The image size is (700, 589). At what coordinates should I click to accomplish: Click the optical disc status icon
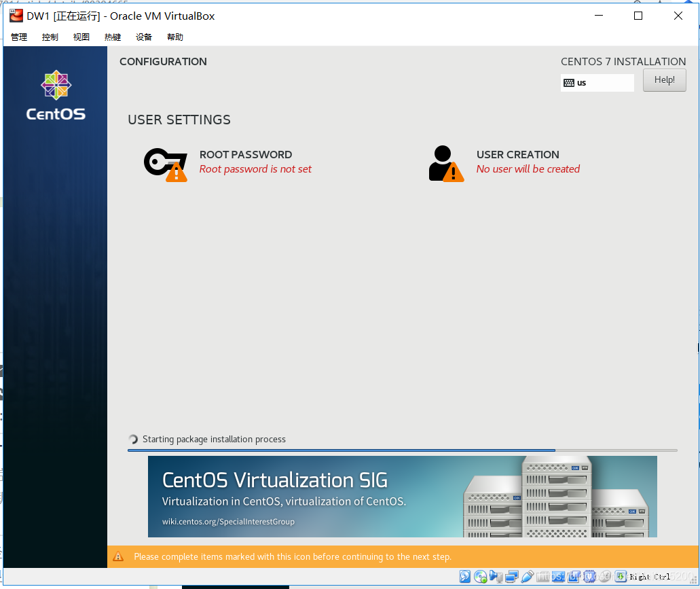480,577
